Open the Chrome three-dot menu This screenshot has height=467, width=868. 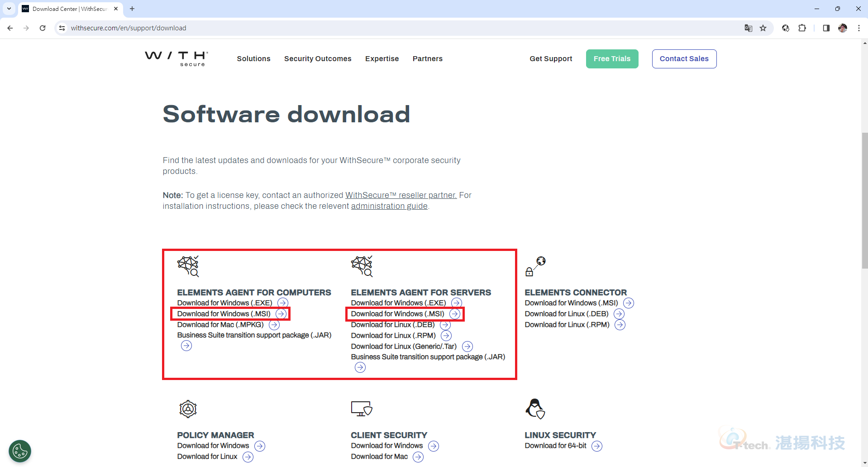tap(859, 28)
